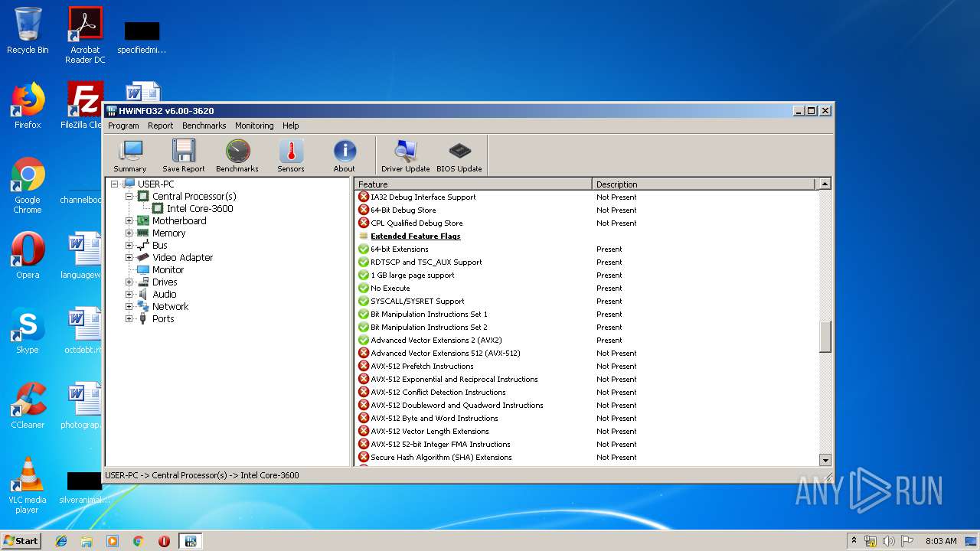Collapse the USER-PC tree root

pos(115,184)
